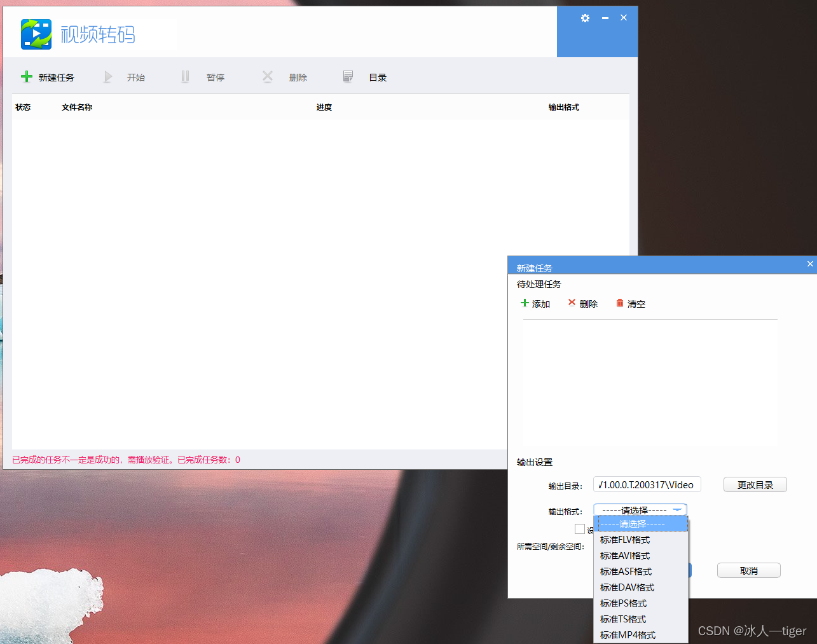Choose 标准FLV格式 from format list
The height and width of the screenshot is (644, 817).
click(x=641, y=540)
